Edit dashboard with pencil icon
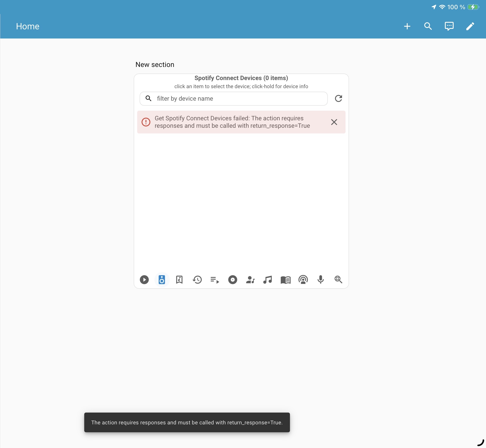The height and width of the screenshot is (448, 486). point(470,26)
